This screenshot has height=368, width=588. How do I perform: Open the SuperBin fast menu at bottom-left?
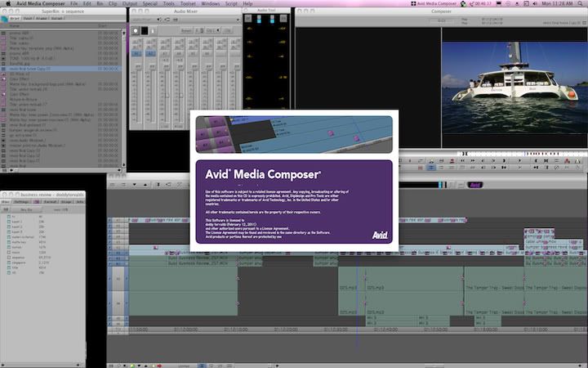pyautogui.click(x=4, y=170)
